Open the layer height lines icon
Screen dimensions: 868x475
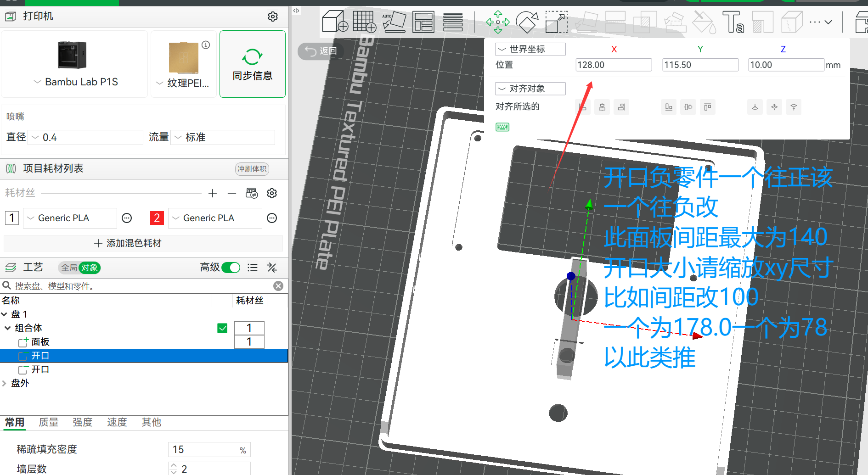click(x=453, y=22)
